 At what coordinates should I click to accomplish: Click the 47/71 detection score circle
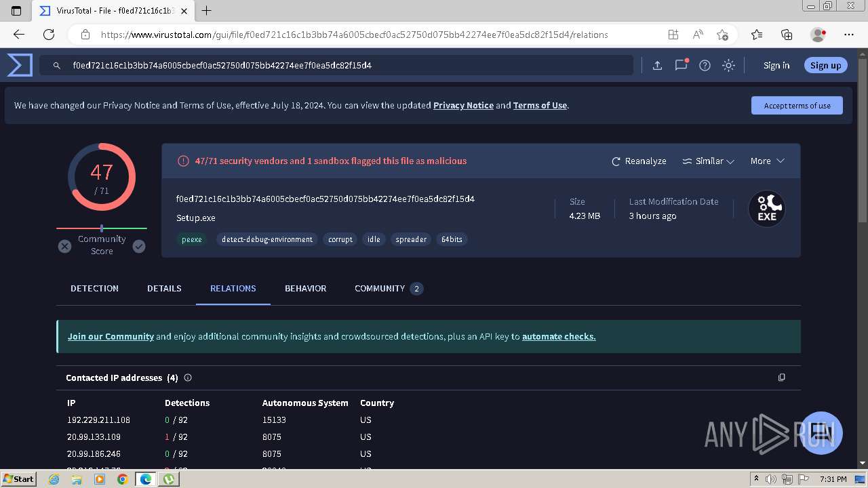coord(102,177)
